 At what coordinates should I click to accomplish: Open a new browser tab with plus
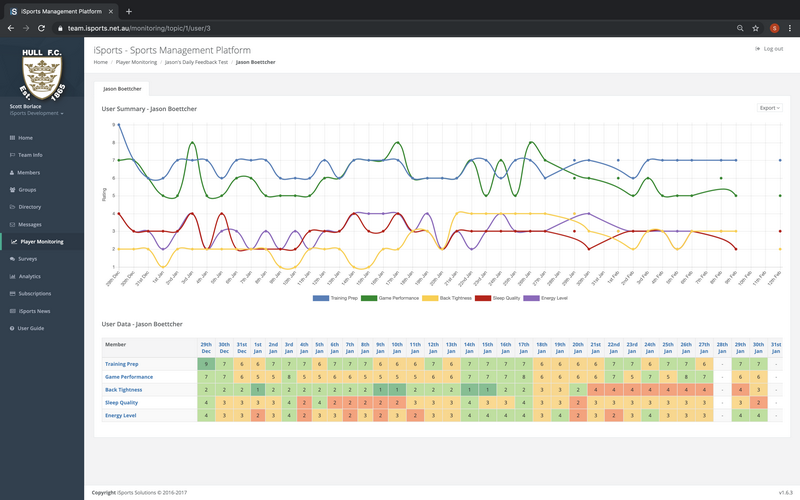pos(129,11)
